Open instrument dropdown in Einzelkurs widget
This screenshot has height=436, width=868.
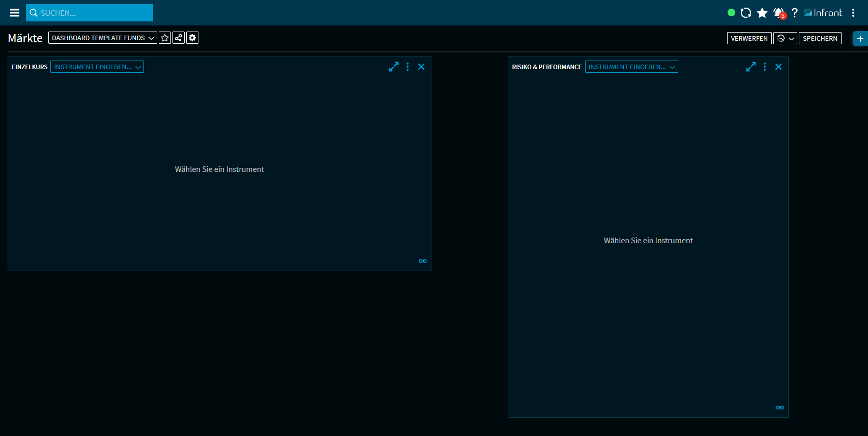(97, 67)
